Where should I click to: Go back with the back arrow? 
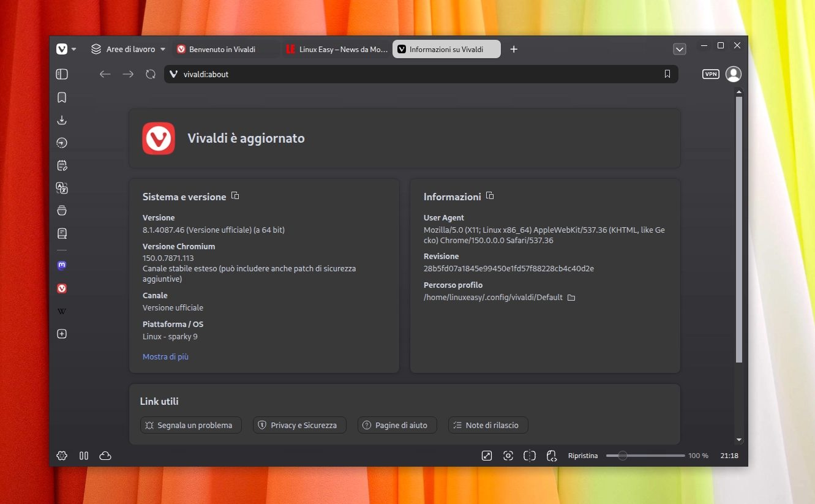105,74
